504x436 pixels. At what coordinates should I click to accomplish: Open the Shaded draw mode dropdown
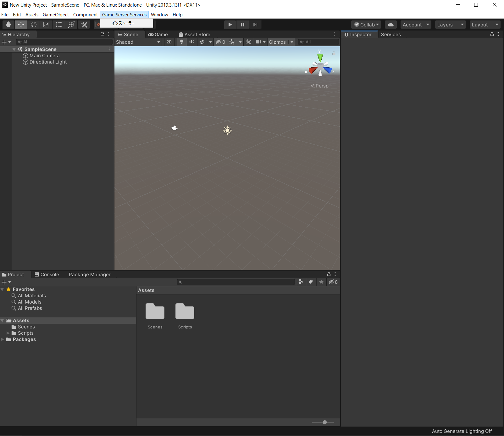point(138,42)
